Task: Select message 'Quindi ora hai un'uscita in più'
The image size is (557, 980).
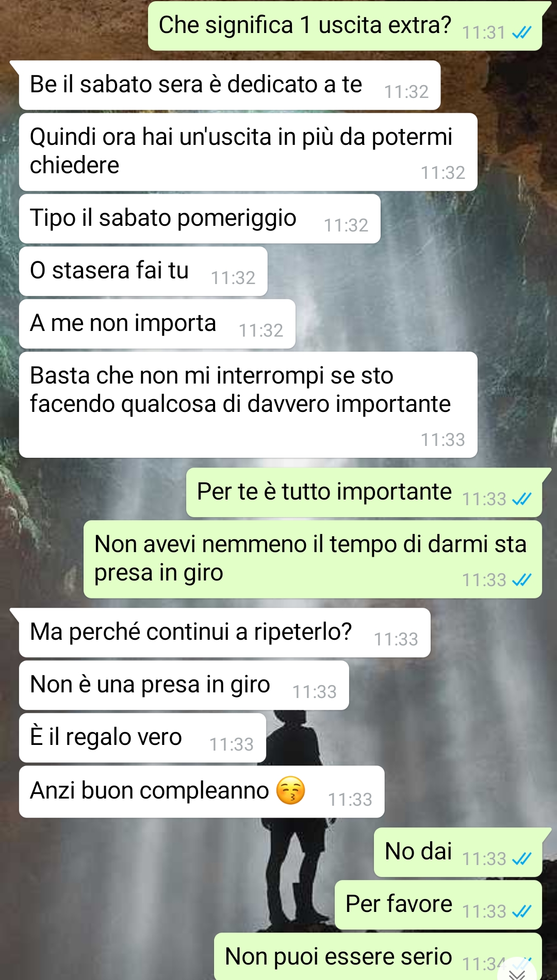Action: 248,152
